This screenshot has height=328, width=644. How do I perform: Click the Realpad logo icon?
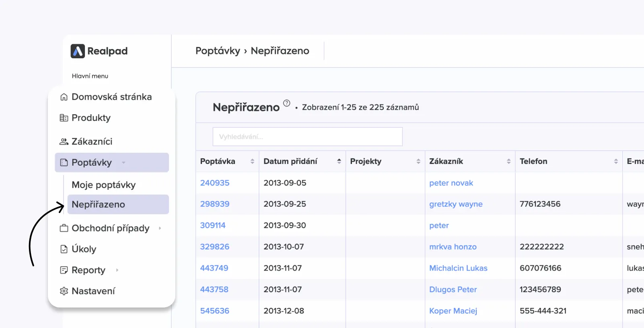click(78, 51)
